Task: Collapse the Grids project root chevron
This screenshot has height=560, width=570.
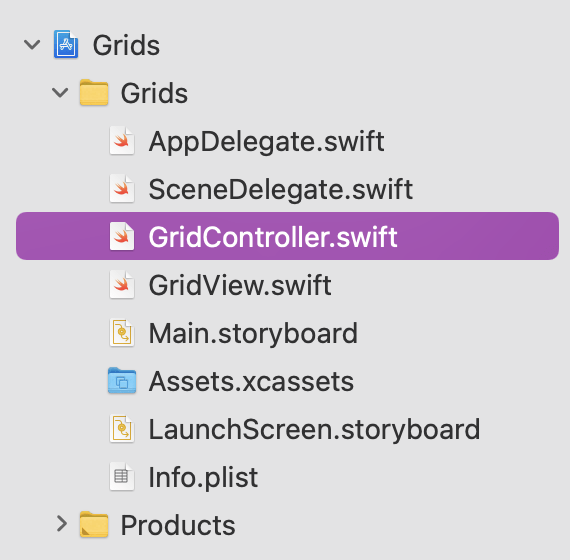Action: click(x=32, y=45)
